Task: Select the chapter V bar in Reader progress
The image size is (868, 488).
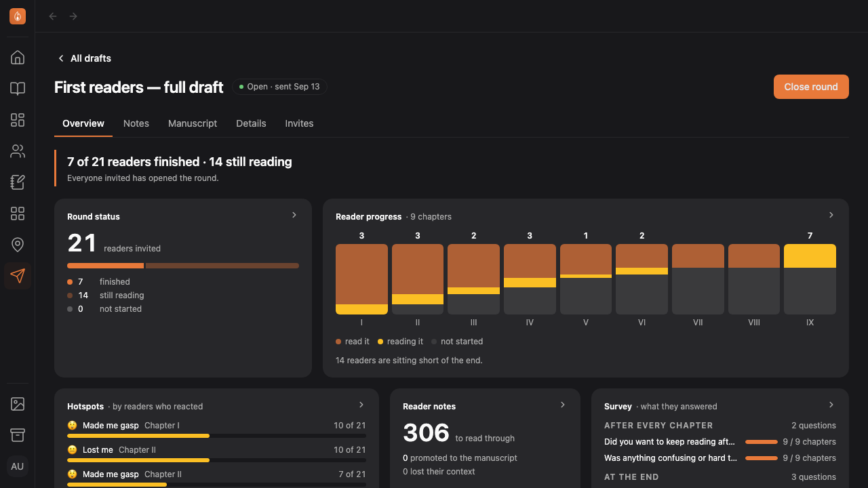Action: coord(586,279)
